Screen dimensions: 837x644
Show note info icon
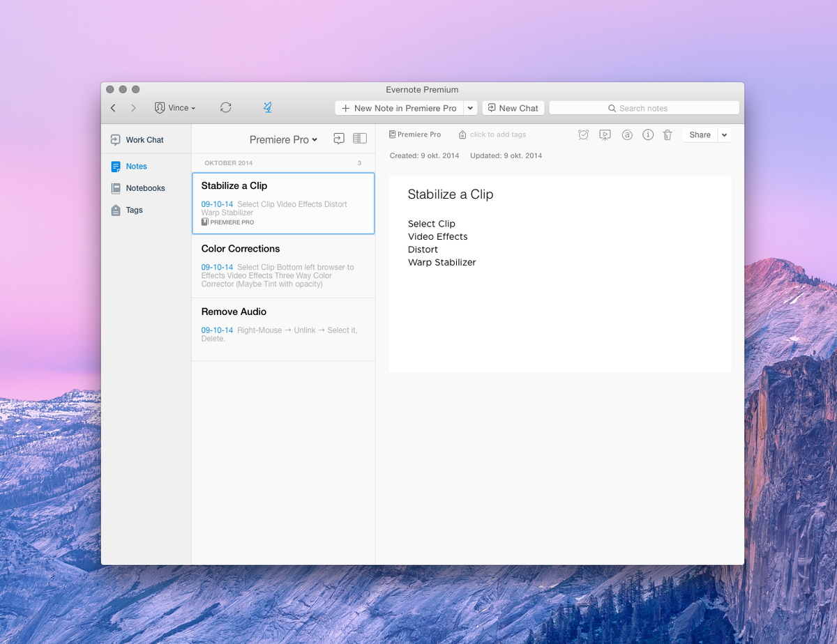click(x=648, y=135)
